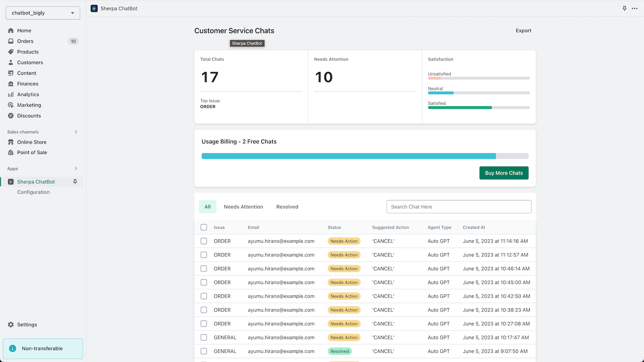Switch to the Needs Attention tab
This screenshot has height=362, width=644.
click(x=244, y=207)
